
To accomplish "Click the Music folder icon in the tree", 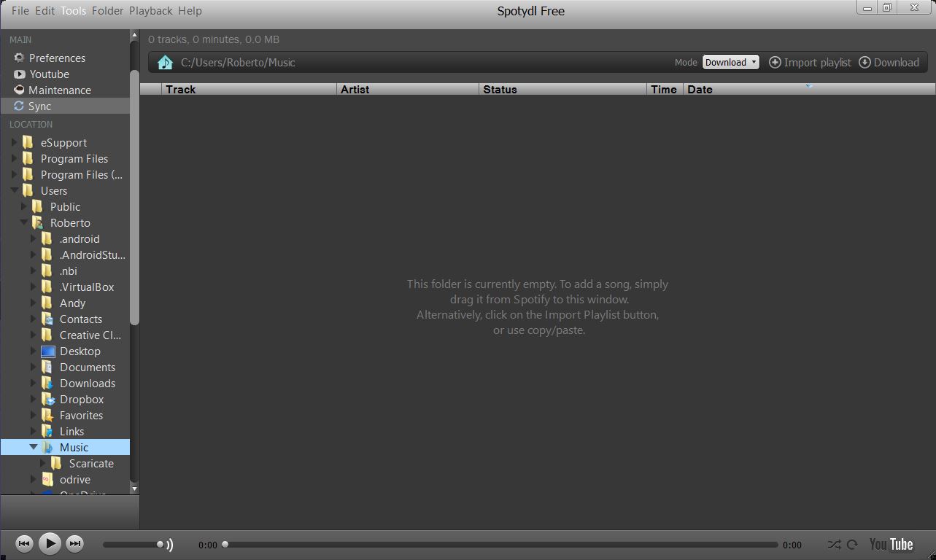I will [x=48, y=447].
